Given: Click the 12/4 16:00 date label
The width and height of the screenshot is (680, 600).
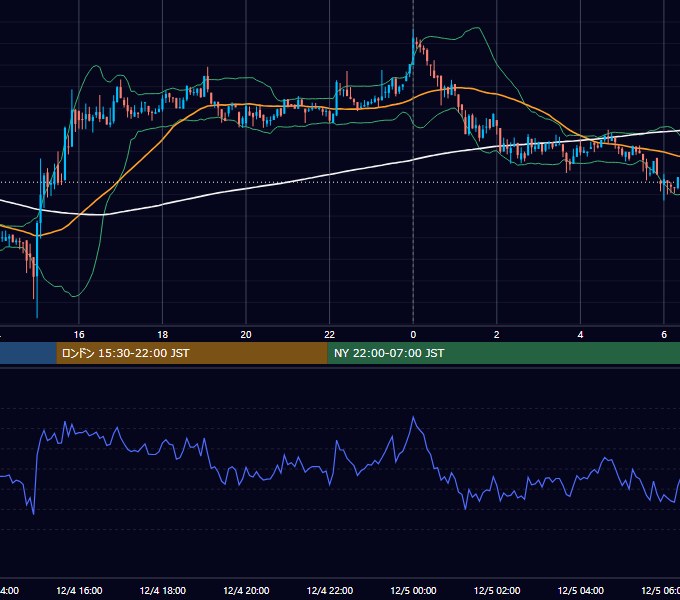Looking at the screenshot, I should [79, 590].
